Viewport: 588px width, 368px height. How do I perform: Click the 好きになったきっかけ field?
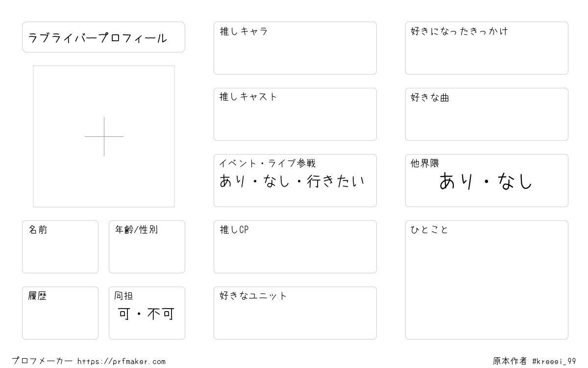487,48
